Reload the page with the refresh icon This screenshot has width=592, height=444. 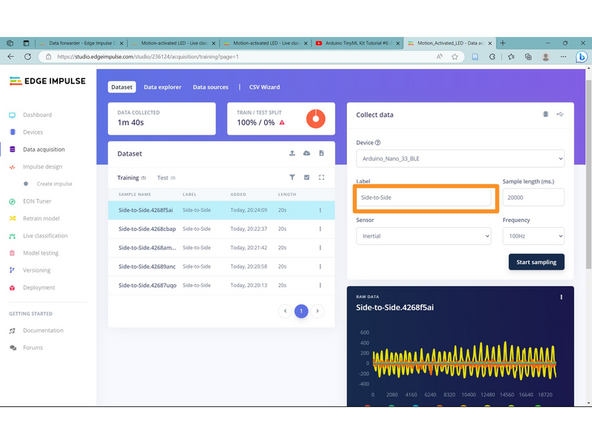[28, 57]
